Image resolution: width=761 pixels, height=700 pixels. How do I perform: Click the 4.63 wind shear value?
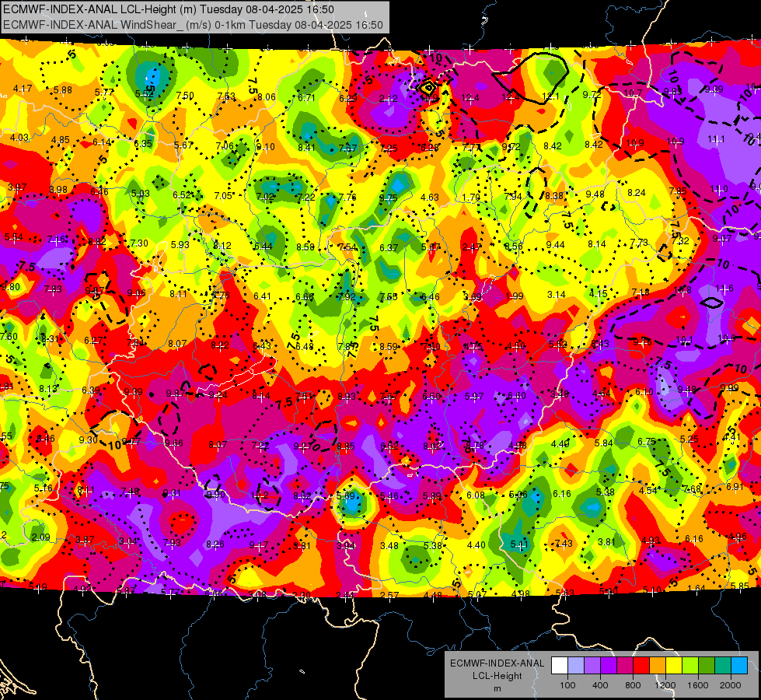(430, 198)
